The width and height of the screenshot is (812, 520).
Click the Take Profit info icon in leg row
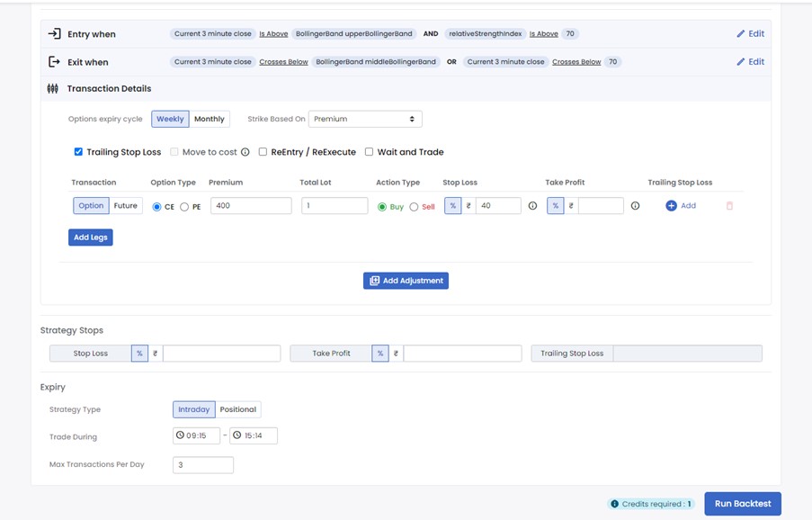click(635, 206)
